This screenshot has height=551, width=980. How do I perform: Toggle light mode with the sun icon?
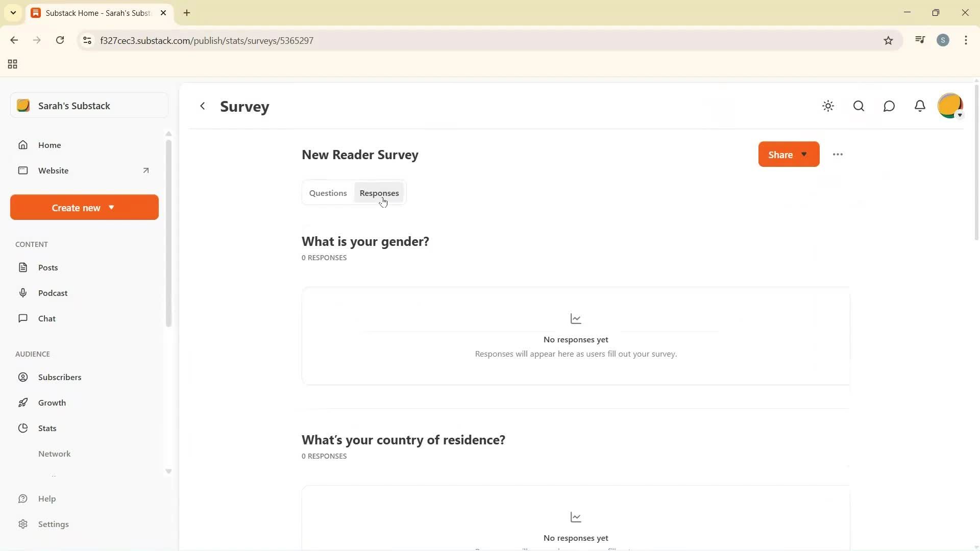(828, 106)
